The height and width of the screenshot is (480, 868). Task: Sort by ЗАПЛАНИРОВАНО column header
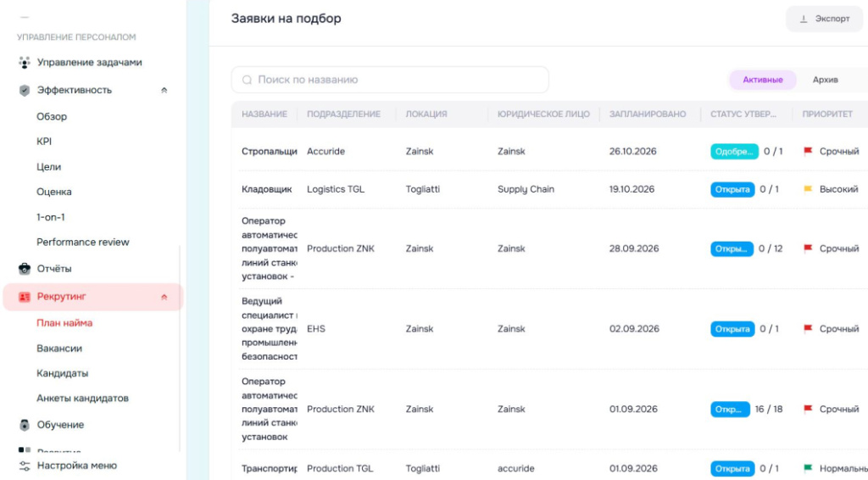point(647,114)
